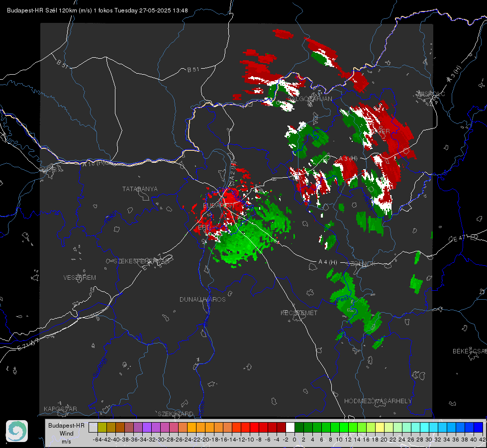Click the swirl logo icon beside the legend
This screenshot has height=448, width=487.
click(x=17, y=431)
